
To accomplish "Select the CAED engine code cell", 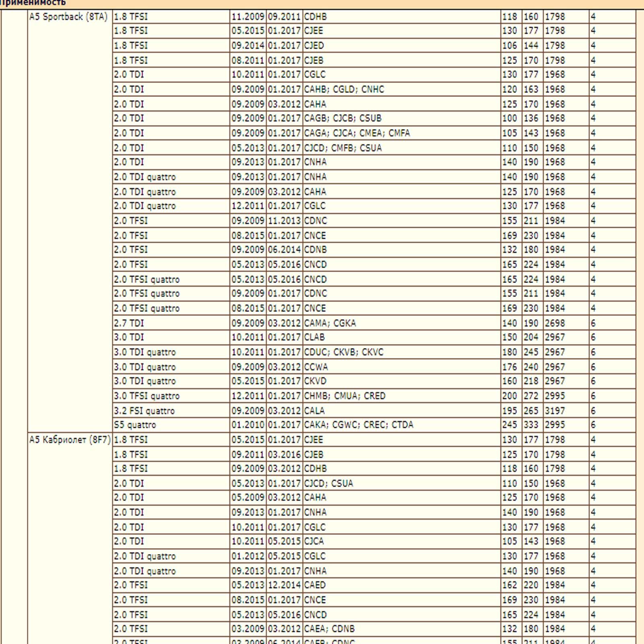I will (x=315, y=585).
